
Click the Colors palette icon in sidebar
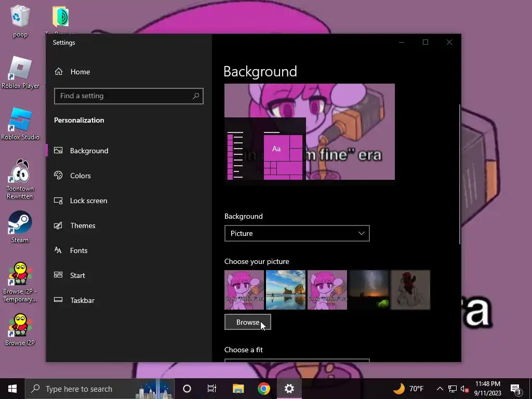58,176
